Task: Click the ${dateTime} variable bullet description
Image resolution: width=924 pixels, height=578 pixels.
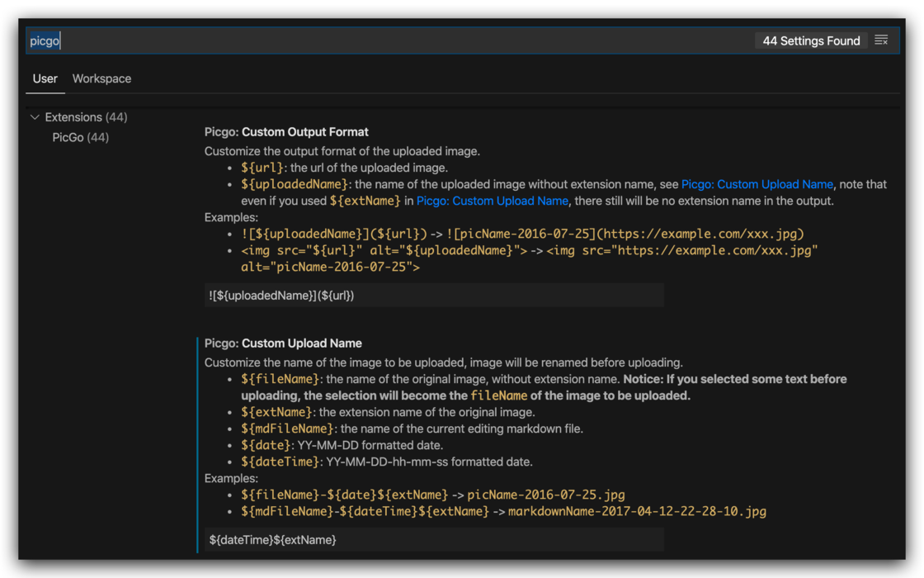Action: (x=429, y=462)
